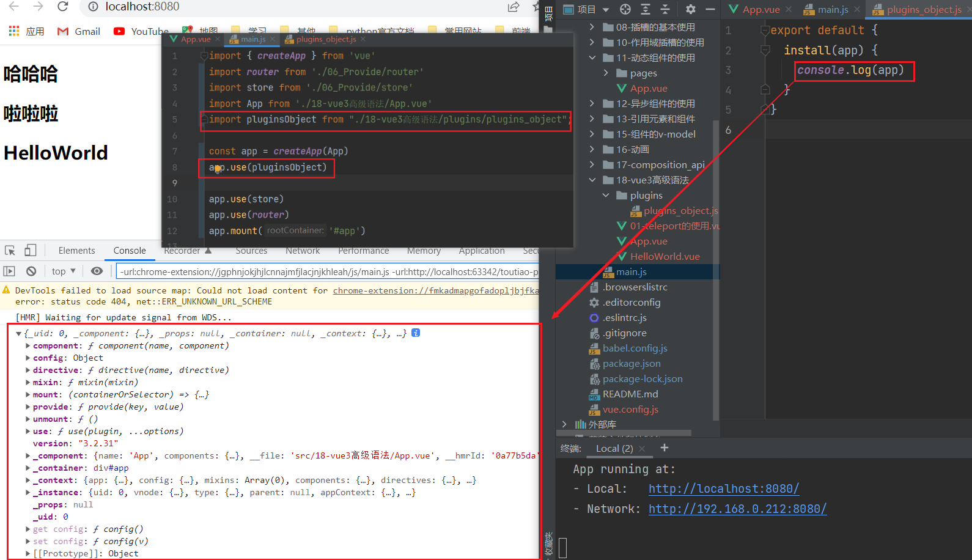Add a new terminal with plus icon
Image resolution: width=972 pixels, height=560 pixels.
point(665,448)
